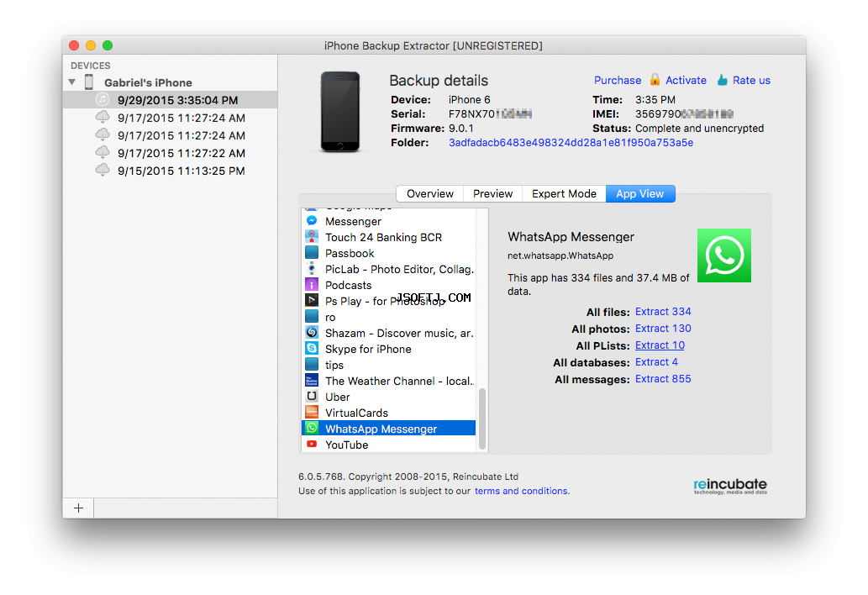This screenshot has height=595, width=868.
Task: Click the Messenger app icon in the list
Action: point(312,221)
